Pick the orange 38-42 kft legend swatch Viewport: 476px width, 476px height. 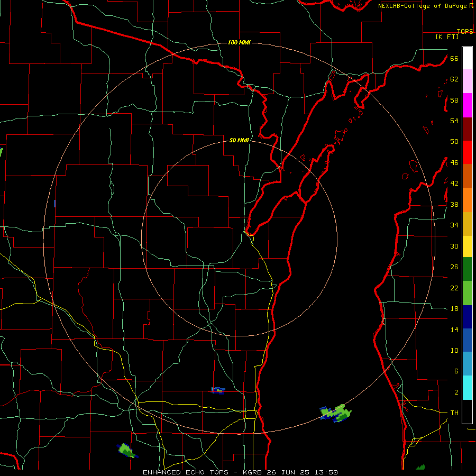pos(467,200)
